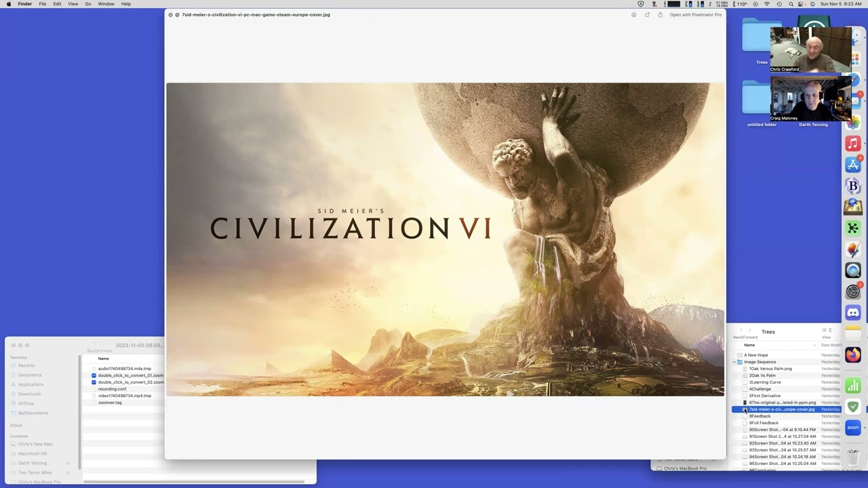This screenshot has height=488, width=868.
Task: Open the View menu in menu bar
Action: [x=73, y=4]
